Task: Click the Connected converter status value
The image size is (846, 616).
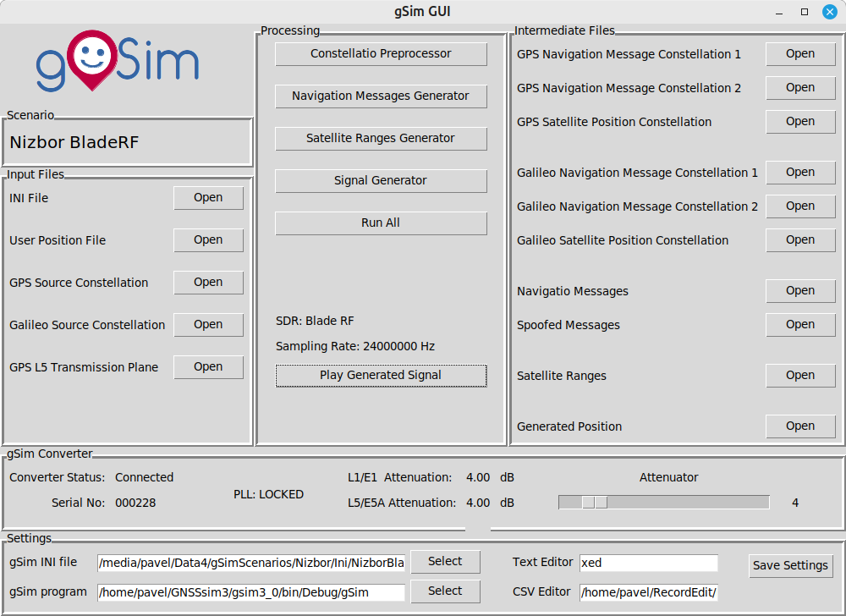Action: pos(144,477)
